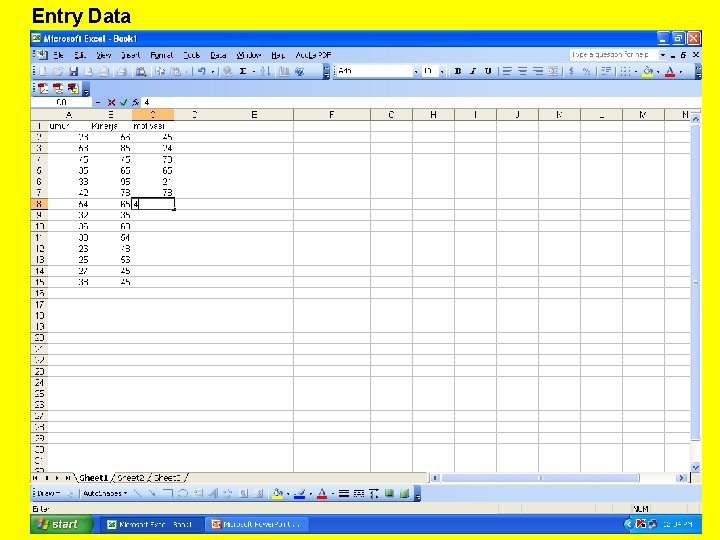Click the Undo icon
This screenshot has width=720, height=540.
tap(202, 72)
